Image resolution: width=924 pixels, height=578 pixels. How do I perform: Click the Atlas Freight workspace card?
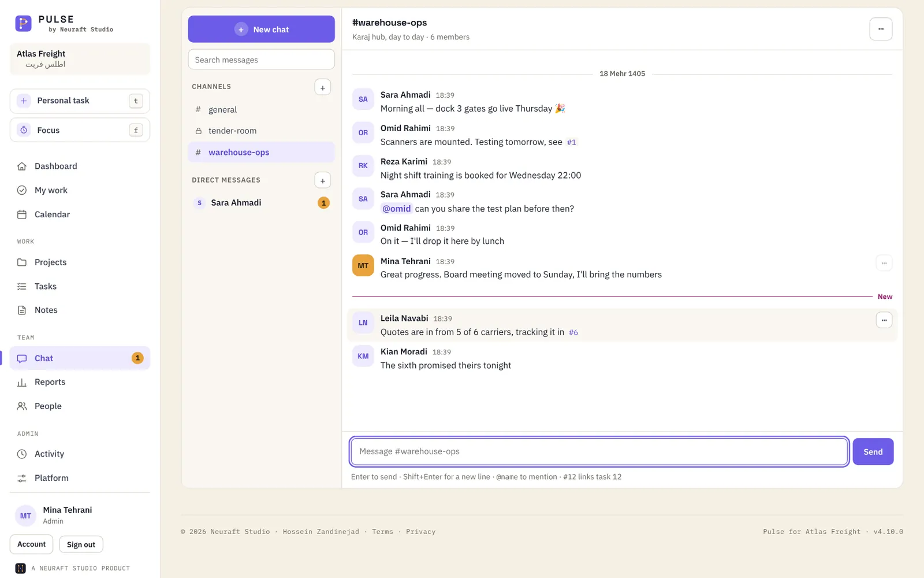tap(80, 59)
